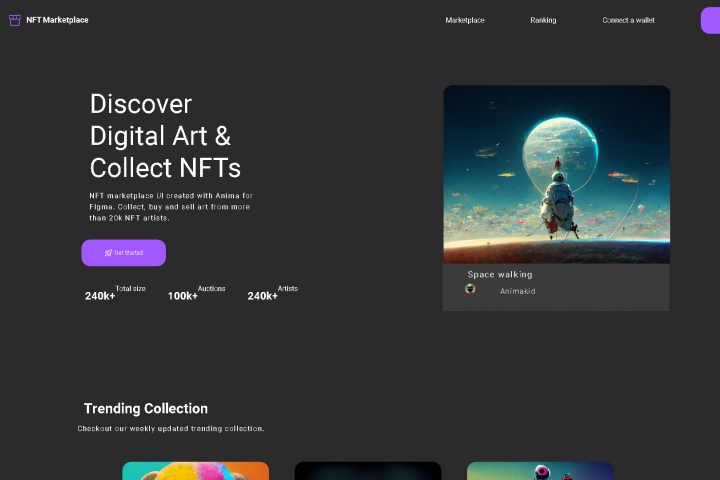Open the Marketplace nav link
This screenshot has height=480, width=720.
(465, 20)
